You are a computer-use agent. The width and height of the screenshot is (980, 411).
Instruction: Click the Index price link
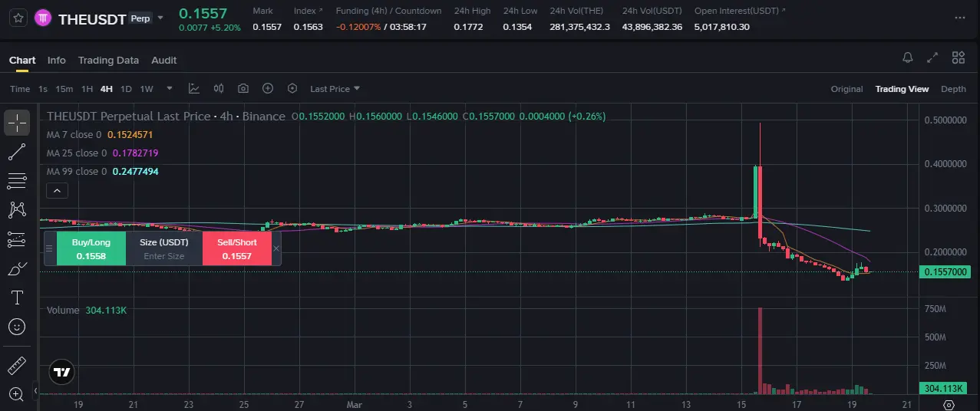pos(308,11)
